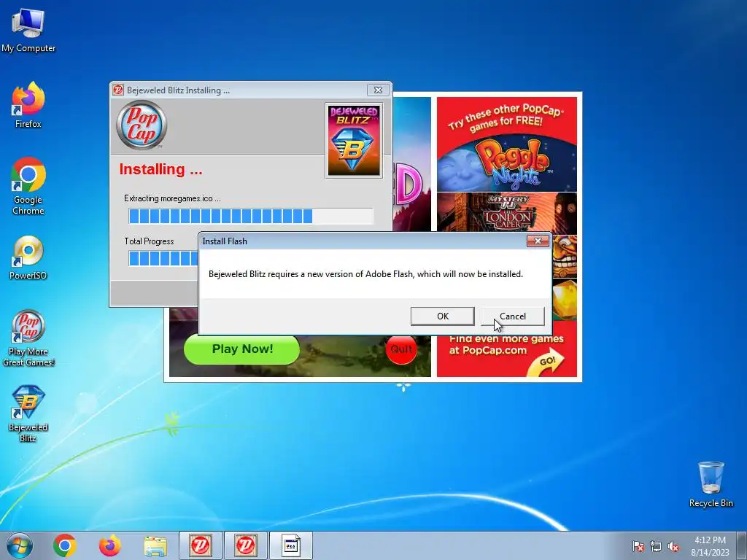
Task: Open Bejeweled Blitz desktop shortcut
Action: tap(28, 414)
